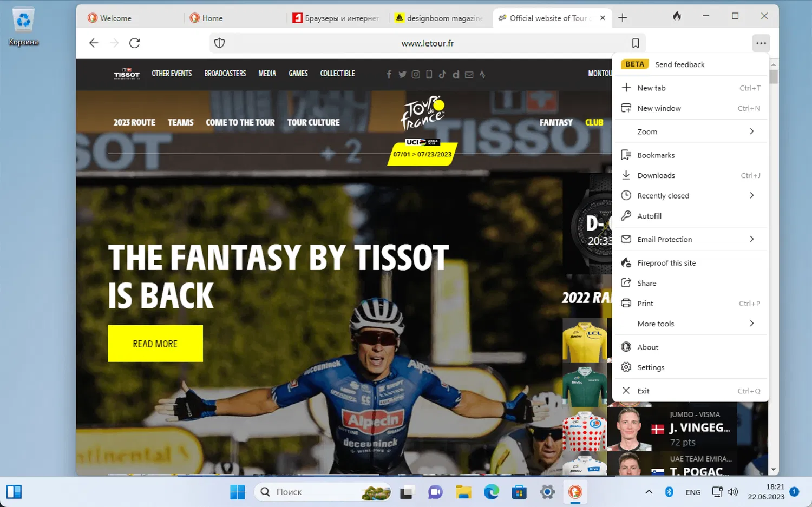This screenshot has width=812, height=507.
Task: Open Bookmarks from the browser menu
Action: [691, 155]
